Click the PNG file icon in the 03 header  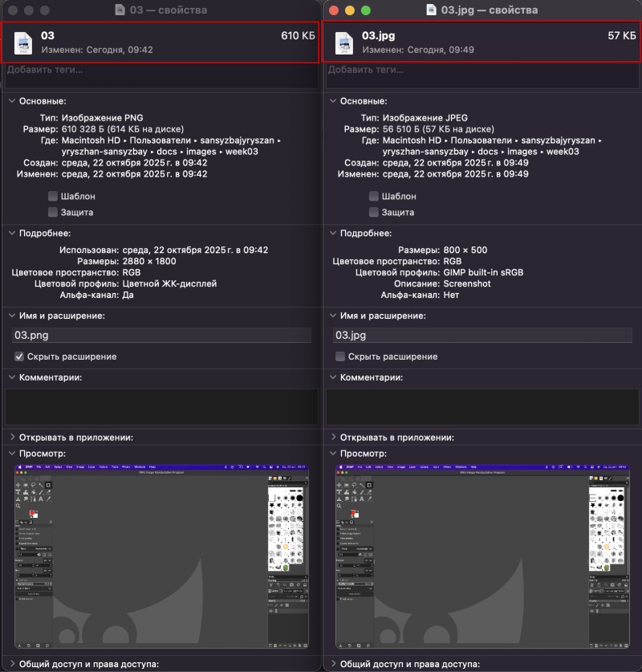pyautogui.click(x=23, y=43)
